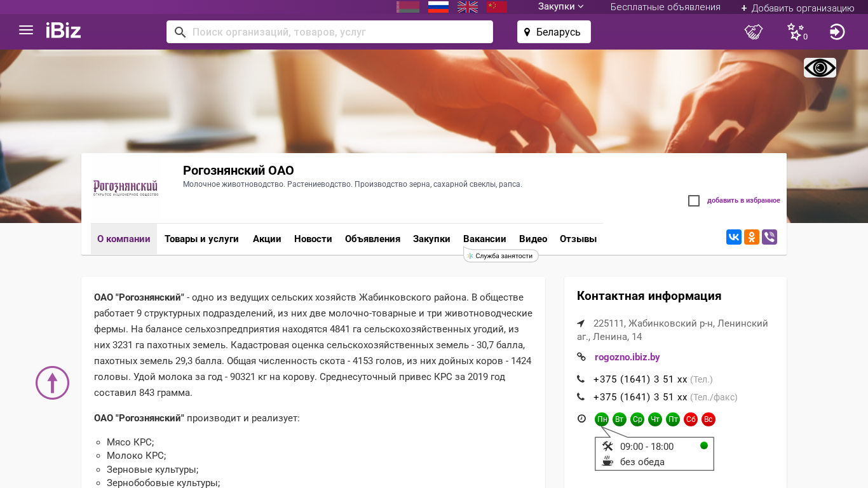Click the без обеда lunch text
This screenshot has width=868, height=488.
642,462
